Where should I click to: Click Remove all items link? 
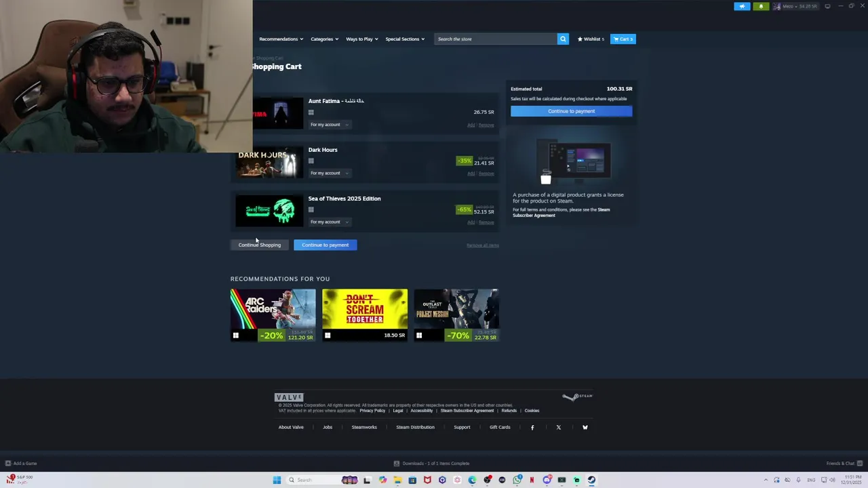pyautogui.click(x=483, y=245)
